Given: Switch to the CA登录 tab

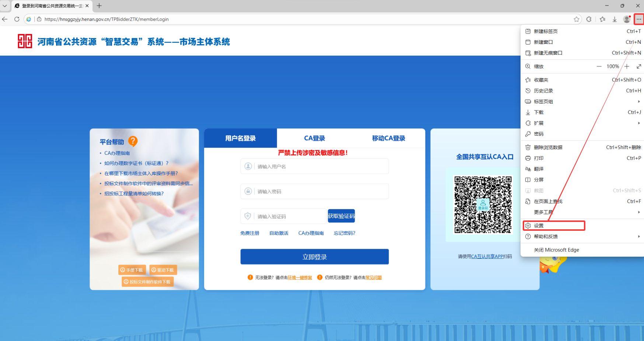Looking at the screenshot, I should tap(314, 138).
